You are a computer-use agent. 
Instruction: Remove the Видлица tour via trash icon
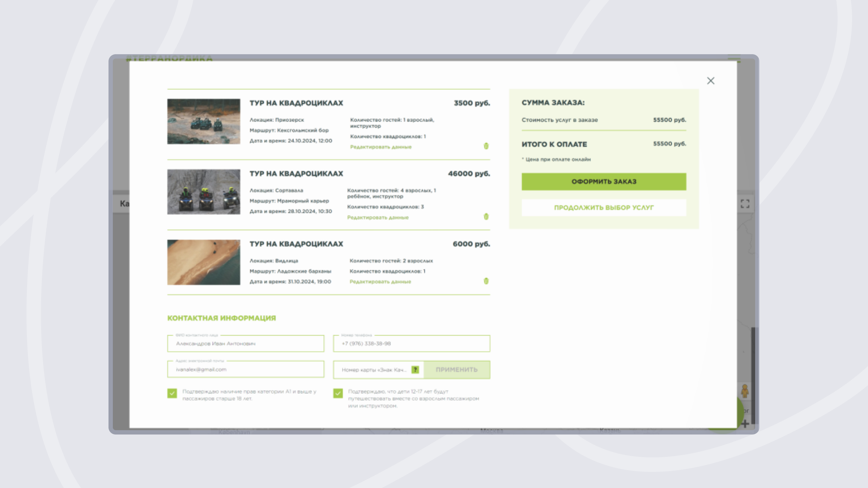click(486, 281)
